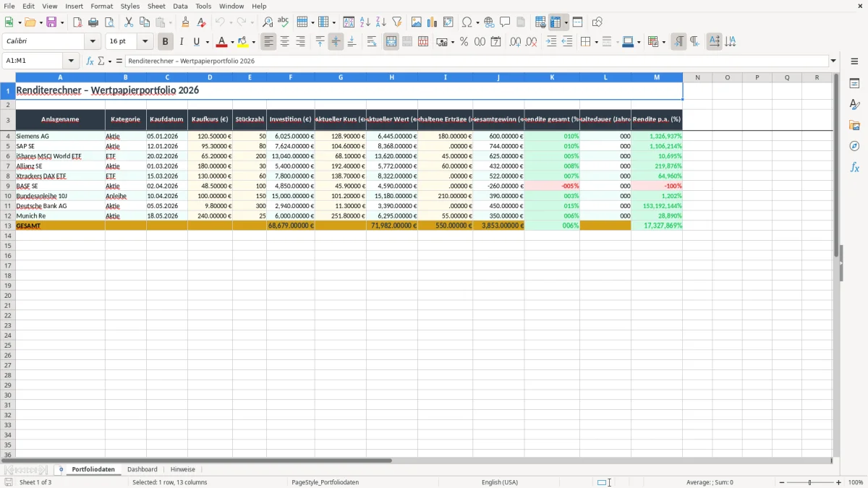Open the Format menu

click(101, 6)
